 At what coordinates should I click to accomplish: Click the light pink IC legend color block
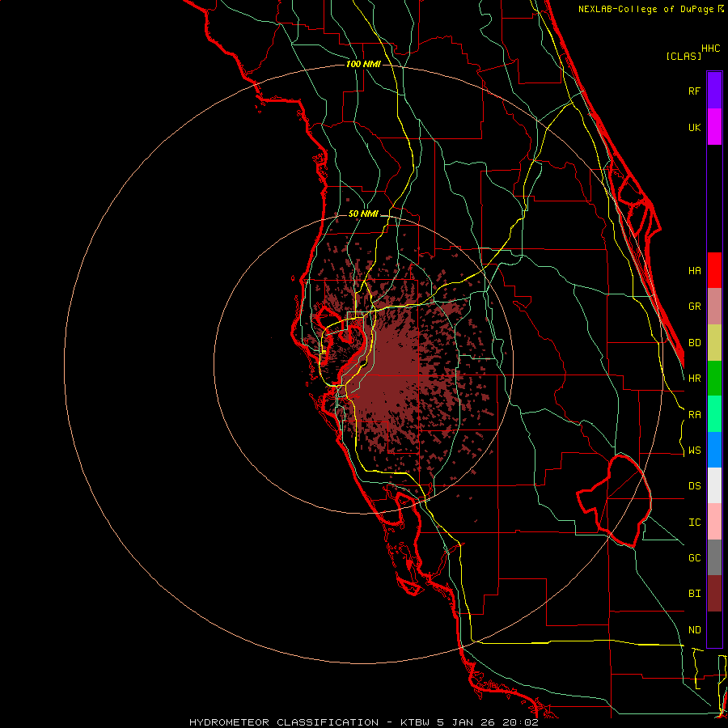tap(714, 522)
